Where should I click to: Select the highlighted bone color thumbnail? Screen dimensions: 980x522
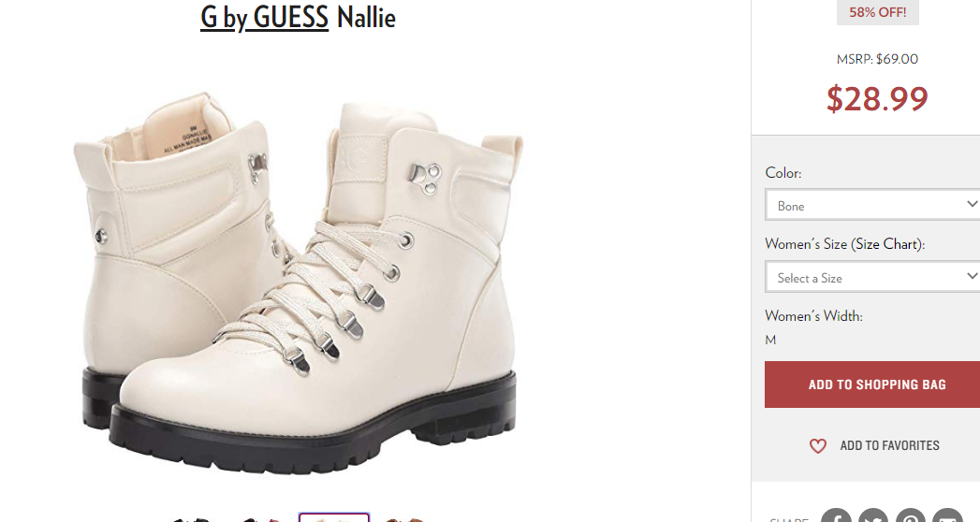click(x=334, y=517)
